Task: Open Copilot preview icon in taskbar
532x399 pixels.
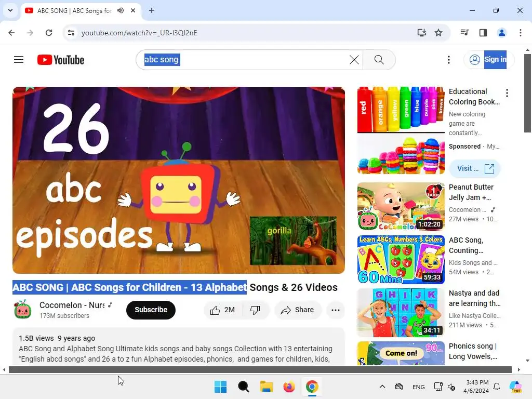Action: coord(515,387)
